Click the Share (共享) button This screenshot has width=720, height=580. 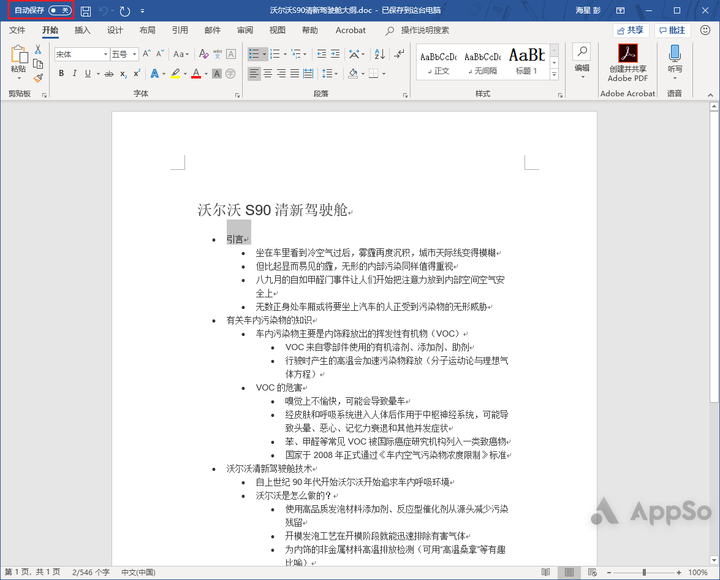coord(631,30)
